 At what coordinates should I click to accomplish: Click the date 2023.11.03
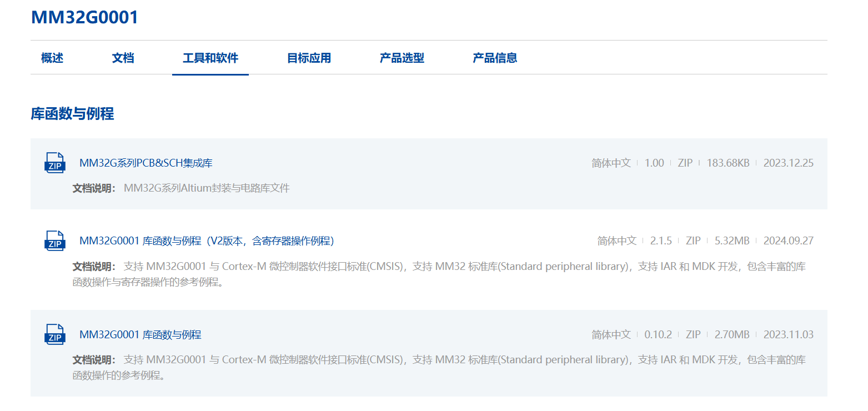[789, 335]
